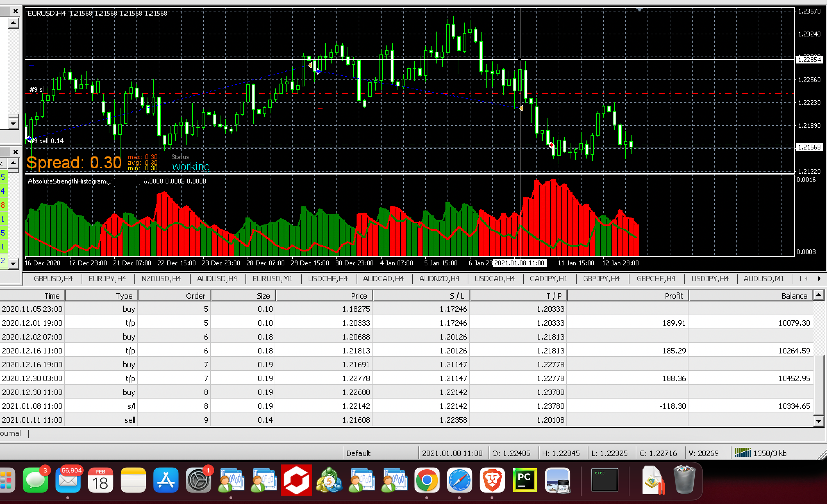The width and height of the screenshot is (827, 504).
Task: Open the Safari compass icon
Action: (459, 480)
